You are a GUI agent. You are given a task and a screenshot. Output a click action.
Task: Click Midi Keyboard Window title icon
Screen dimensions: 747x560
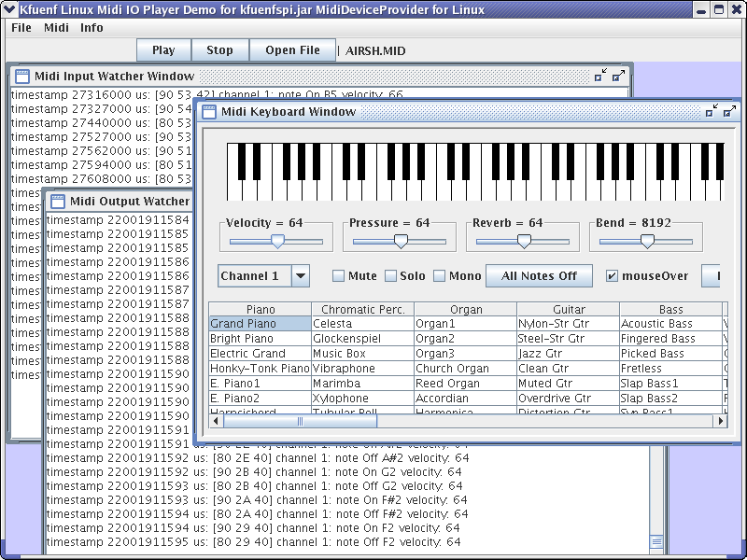click(x=208, y=112)
